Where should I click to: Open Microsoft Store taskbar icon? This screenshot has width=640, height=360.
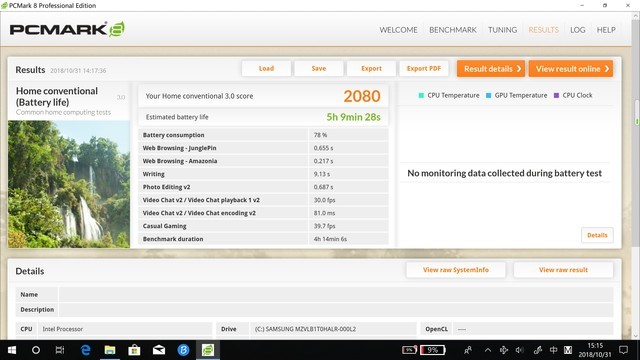coord(134,350)
